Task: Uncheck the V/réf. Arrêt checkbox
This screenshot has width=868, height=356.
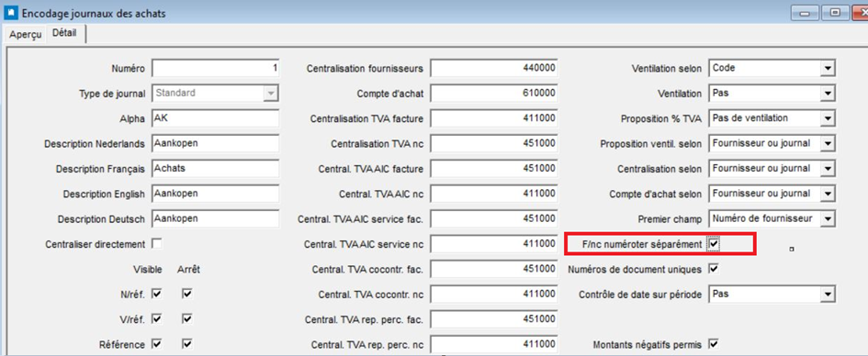Action: point(187,319)
